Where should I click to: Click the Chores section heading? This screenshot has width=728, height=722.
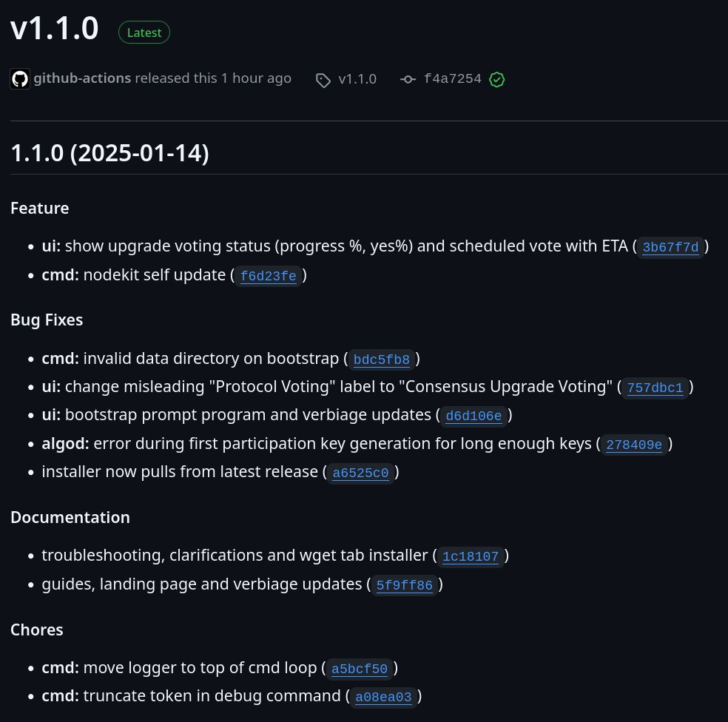[x=37, y=630]
